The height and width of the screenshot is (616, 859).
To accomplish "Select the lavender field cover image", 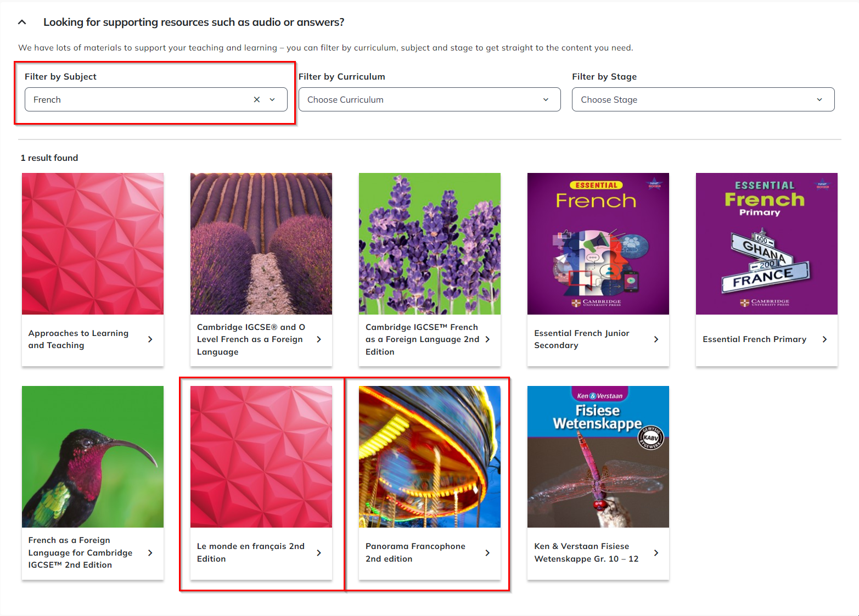I will point(261,244).
